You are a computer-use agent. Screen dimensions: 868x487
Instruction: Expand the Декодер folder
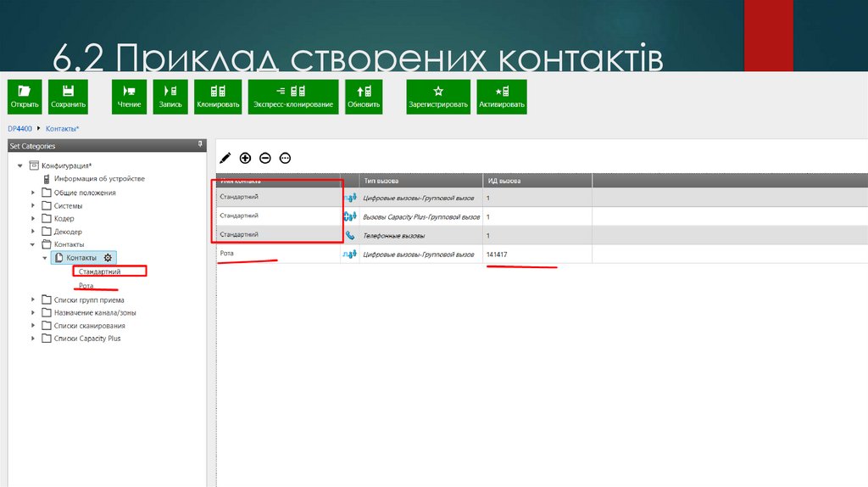point(33,232)
